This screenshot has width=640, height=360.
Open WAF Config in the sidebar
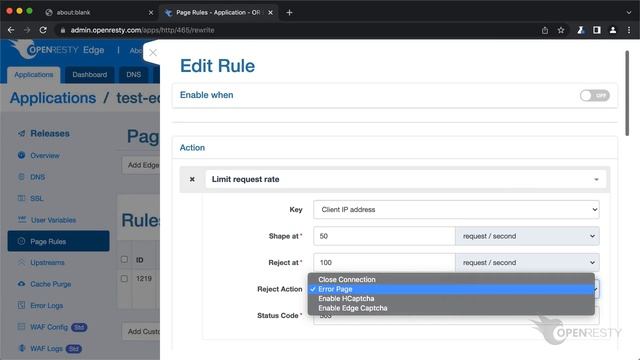pyautogui.click(x=49, y=327)
